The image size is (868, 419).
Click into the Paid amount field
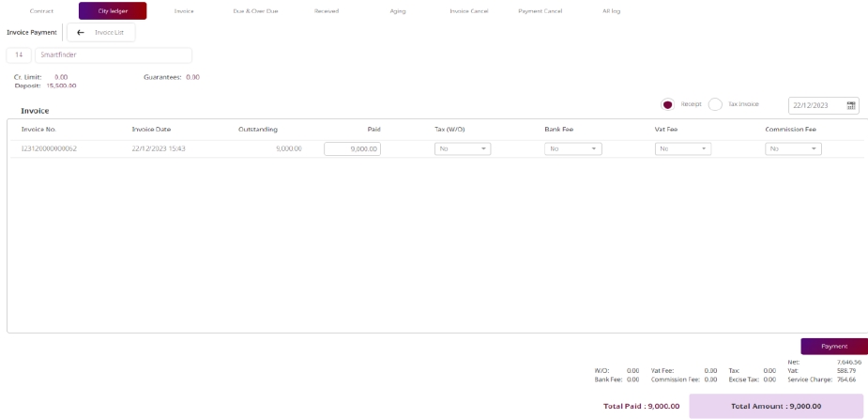352,148
